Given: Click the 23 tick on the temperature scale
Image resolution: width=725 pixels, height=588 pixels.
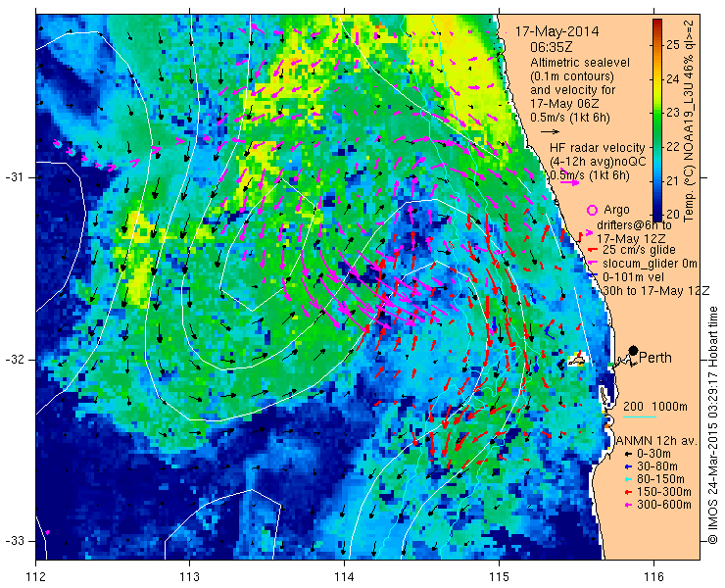Looking at the screenshot, I should point(672,113).
